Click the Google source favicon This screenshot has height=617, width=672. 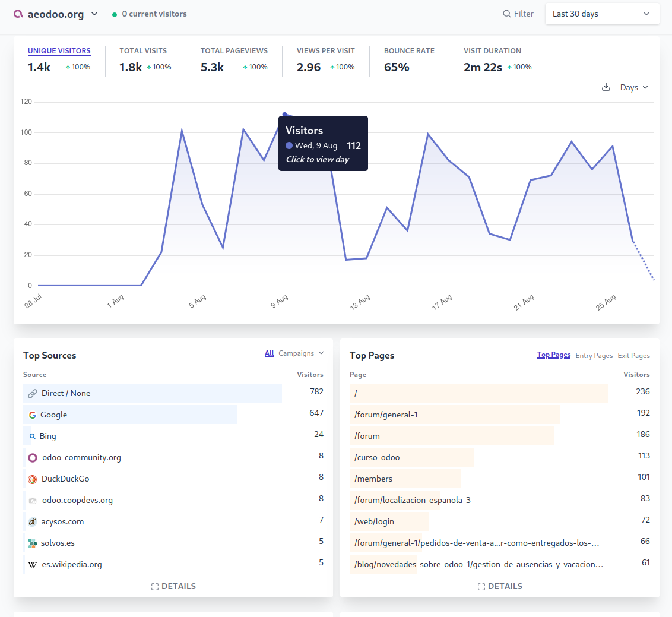point(32,415)
